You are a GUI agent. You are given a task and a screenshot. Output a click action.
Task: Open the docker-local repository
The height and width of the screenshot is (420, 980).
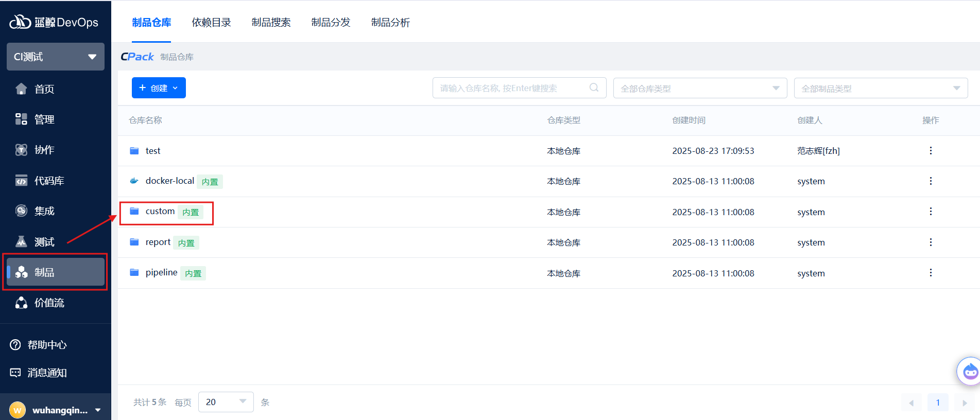point(170,181)
